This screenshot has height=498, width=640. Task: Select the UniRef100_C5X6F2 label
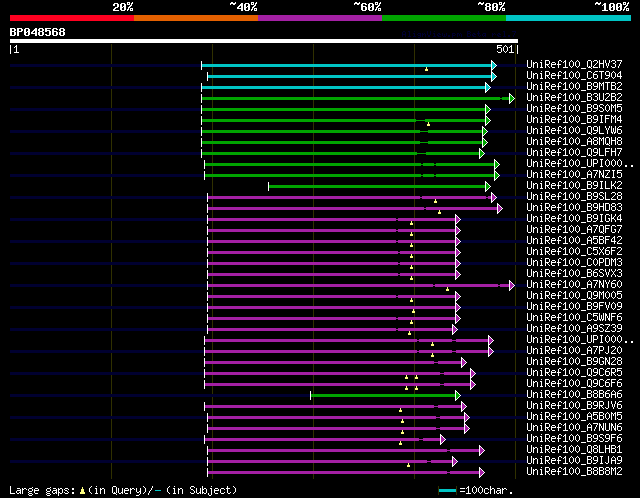[574, 251]
